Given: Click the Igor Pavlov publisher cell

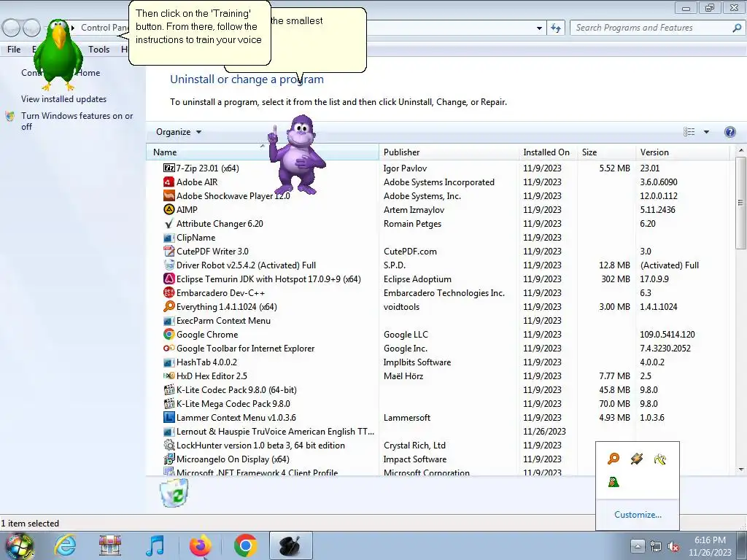Looking at the screenshot, I should click(x=405, y=168).
